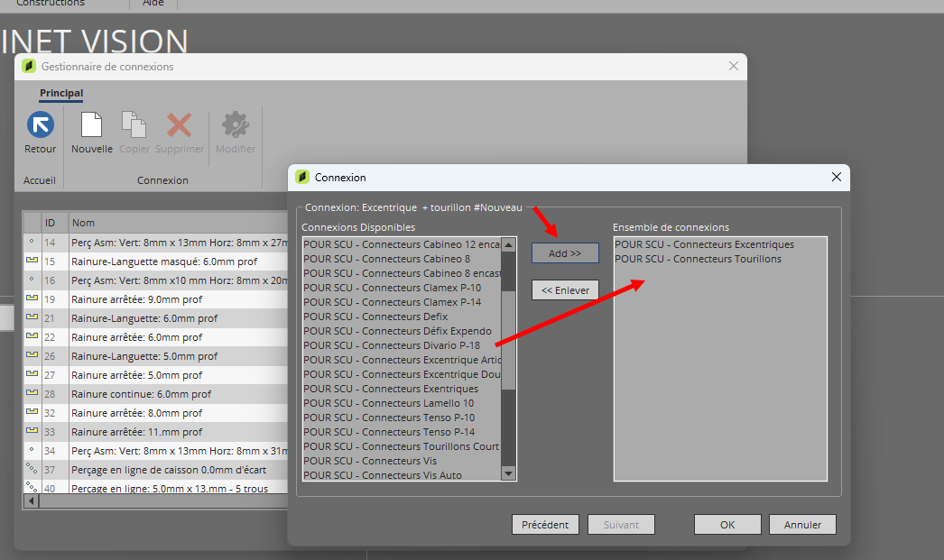Select row 19 Rainure arrêtée 9.0mm
This screenshot has height=560, width=944.
tap(155, 299)
